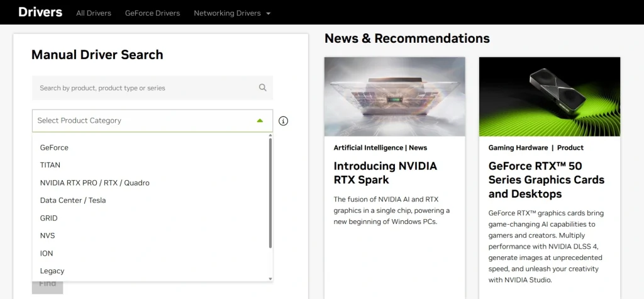This screenshot has height=299, width=644.
Task: Open the All Drivers nav link
Action: 94,13
